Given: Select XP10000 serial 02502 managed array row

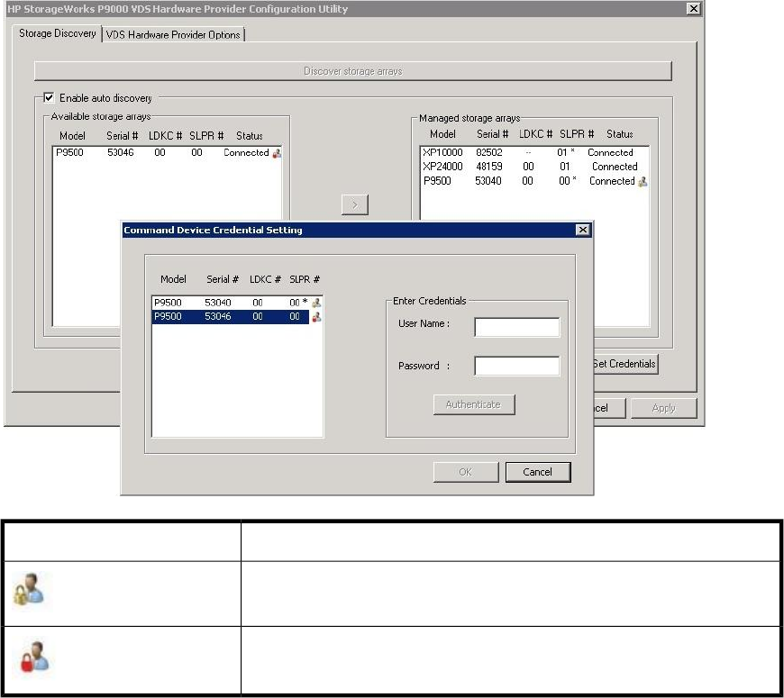Looking at the screenshot, I should tap(532, 152).
